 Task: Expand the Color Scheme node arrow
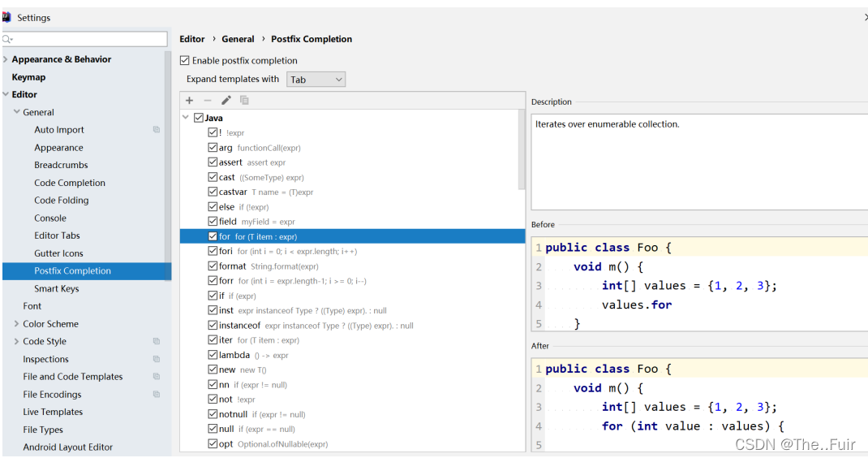(x=16, y=324)
